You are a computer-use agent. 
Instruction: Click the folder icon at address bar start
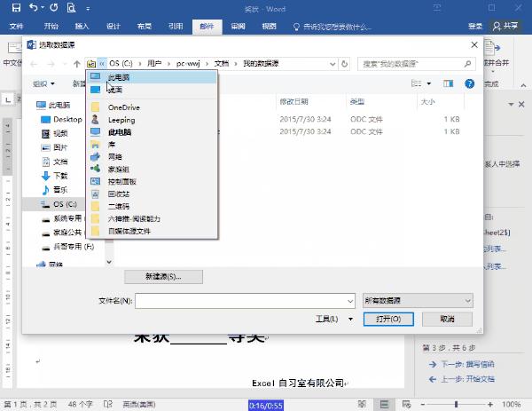click(91, 64)
